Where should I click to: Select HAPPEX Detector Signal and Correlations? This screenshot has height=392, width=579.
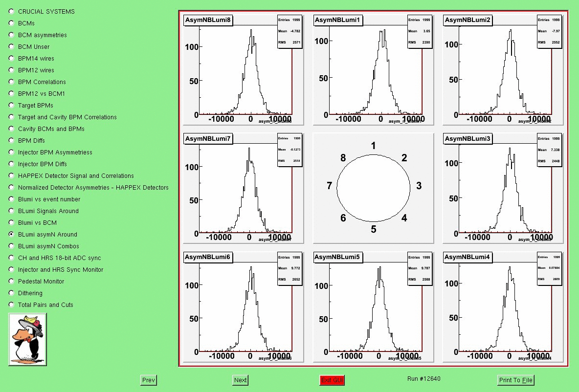point(11,175)
